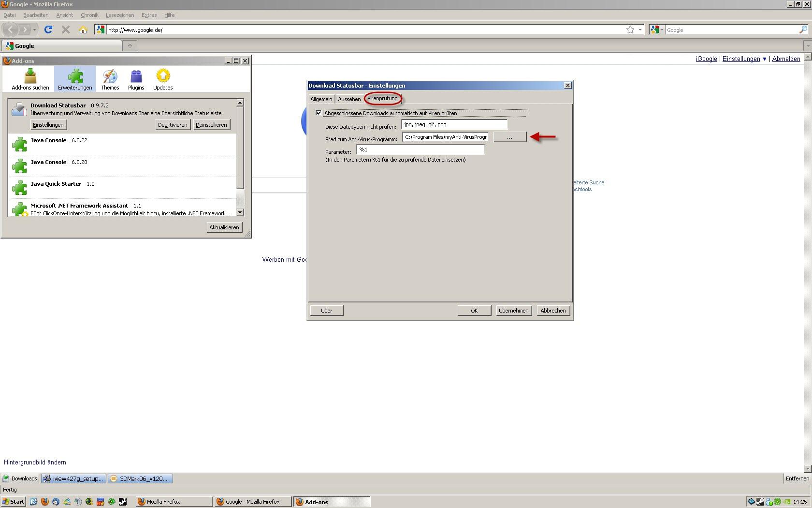
Task: Open the Plugins section in Add-ons
Action: (x=136, y=79)
